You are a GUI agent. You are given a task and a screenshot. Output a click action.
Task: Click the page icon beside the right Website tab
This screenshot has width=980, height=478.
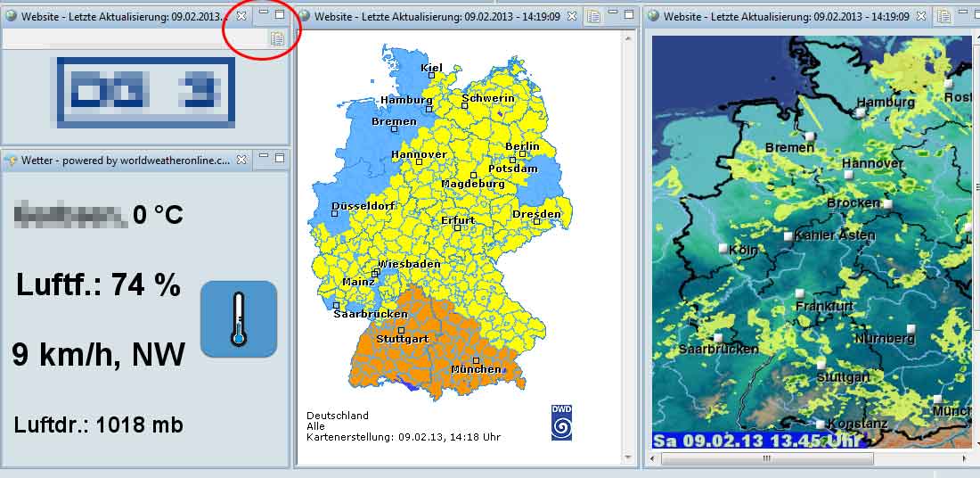(x=943, y=16)
